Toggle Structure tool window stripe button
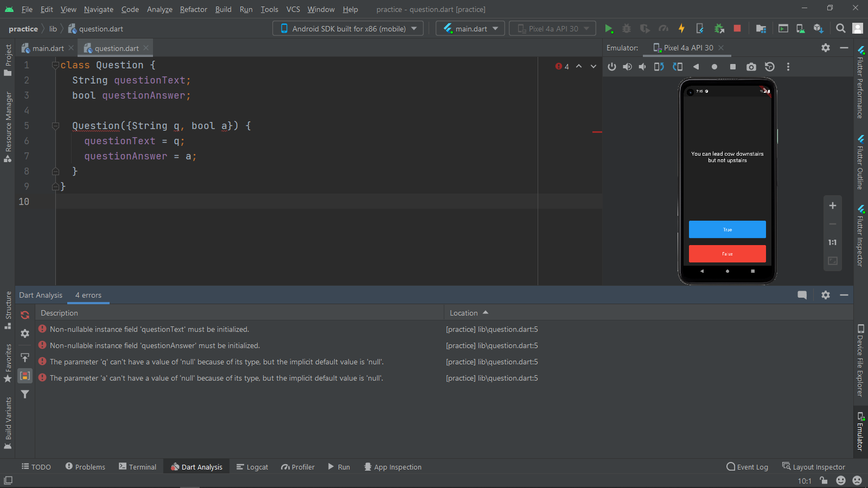This screenshot has height=488, width=868. (8, 310)
